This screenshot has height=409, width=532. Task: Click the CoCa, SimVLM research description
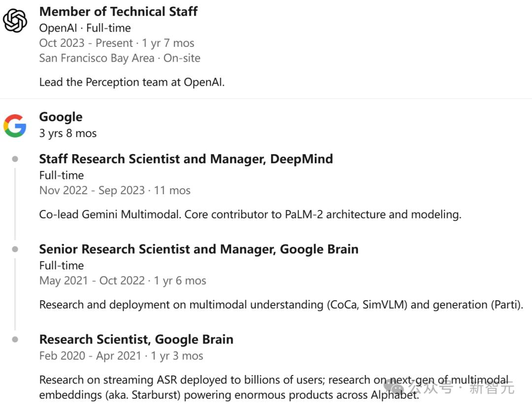click(x=281, y=305)
